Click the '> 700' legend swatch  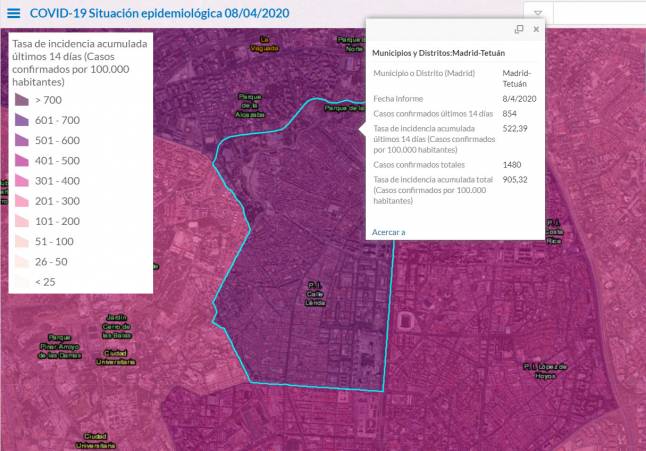21,100
